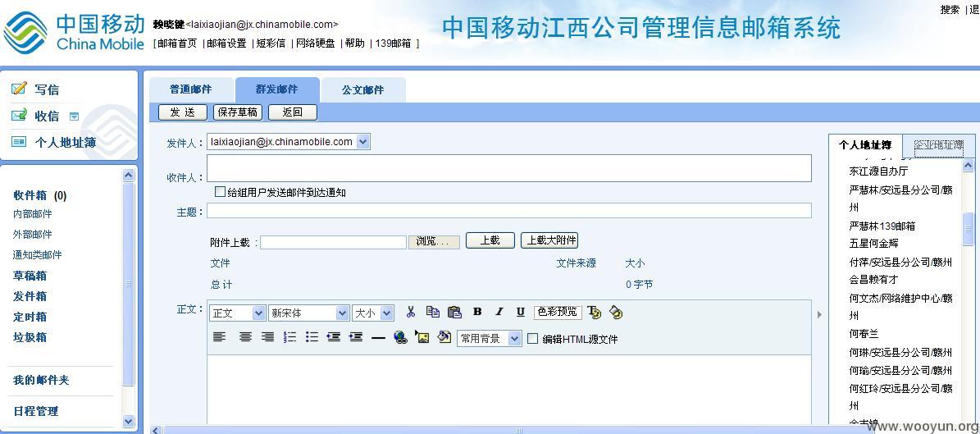Click the Paste clipboard icon
The image size is (980, 434).
click(455, 312)
